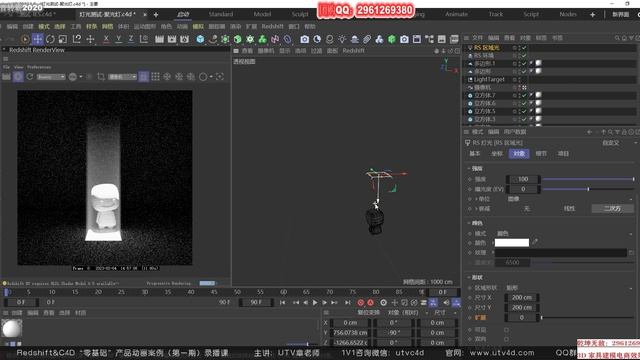The image size is (640, 360).
Task: Switch to Animate layout tab
Action: click(x=456, y=14)
